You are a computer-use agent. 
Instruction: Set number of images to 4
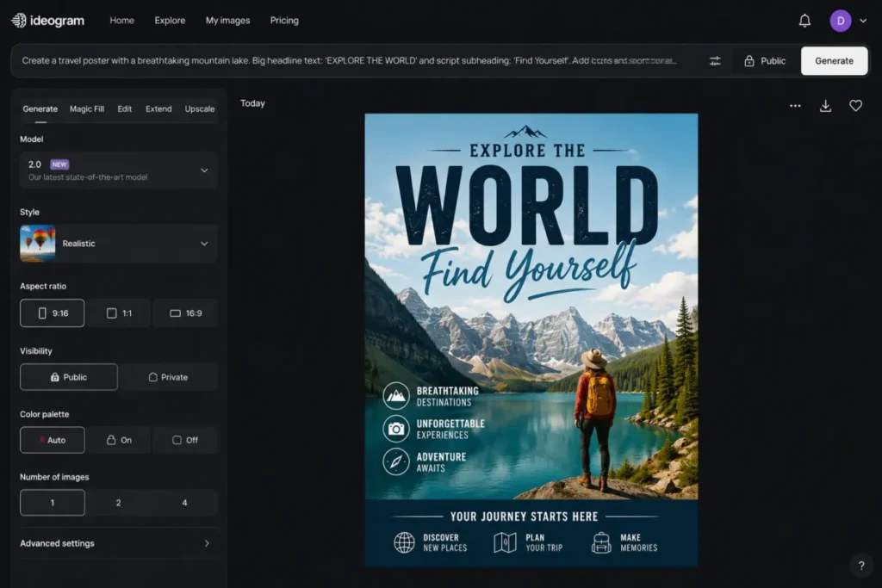pyautogui.click(x=185, y=503)
